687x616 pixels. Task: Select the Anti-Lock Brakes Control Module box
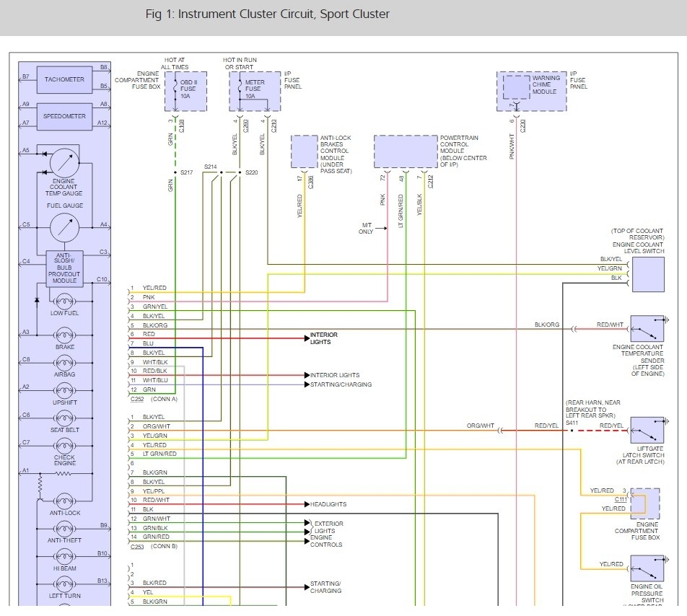pos(310,152)
